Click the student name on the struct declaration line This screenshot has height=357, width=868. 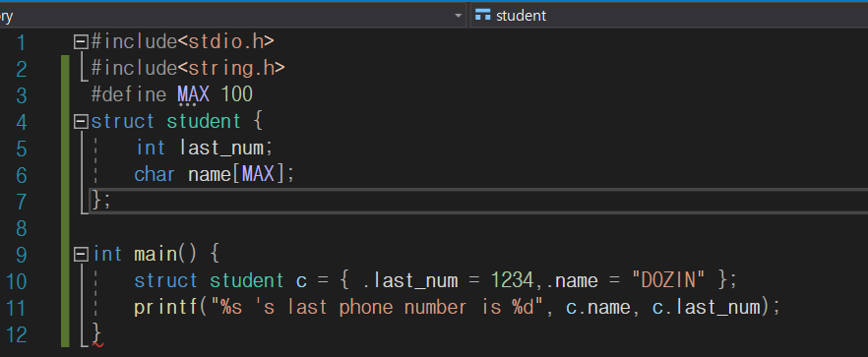coord(204,121)
